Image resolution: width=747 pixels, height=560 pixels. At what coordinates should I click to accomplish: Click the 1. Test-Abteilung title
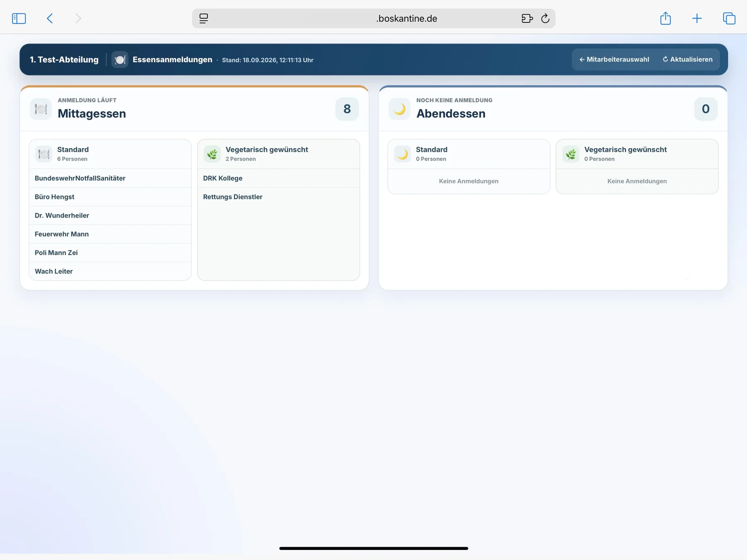pyautogui.click(x=64, y=60)
